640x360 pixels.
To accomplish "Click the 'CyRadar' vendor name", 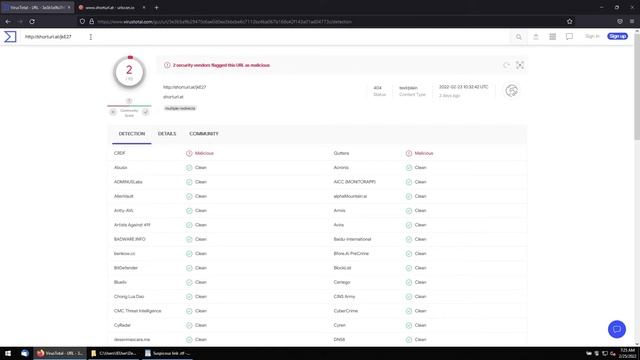I will (x=122, y=325).
